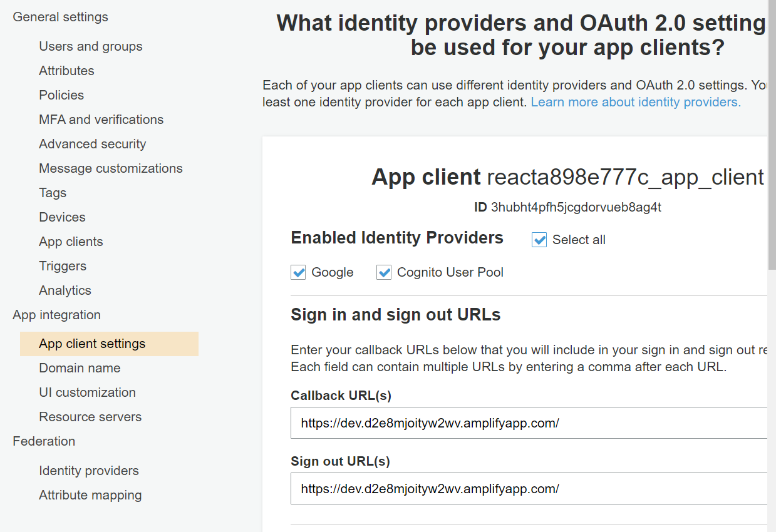The width and height of the screenshot is (776, 532).
Task: Toggle the Select all checkbox
Action: pos(539,240)
